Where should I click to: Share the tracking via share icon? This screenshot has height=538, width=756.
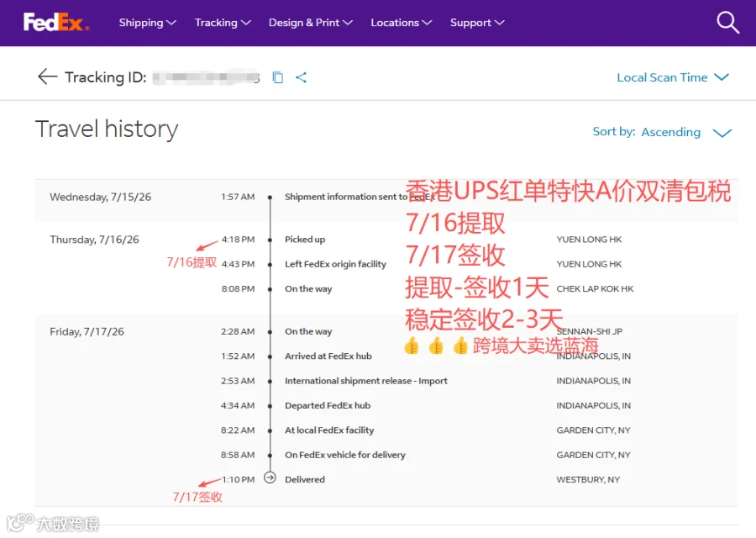click(302, 77)
